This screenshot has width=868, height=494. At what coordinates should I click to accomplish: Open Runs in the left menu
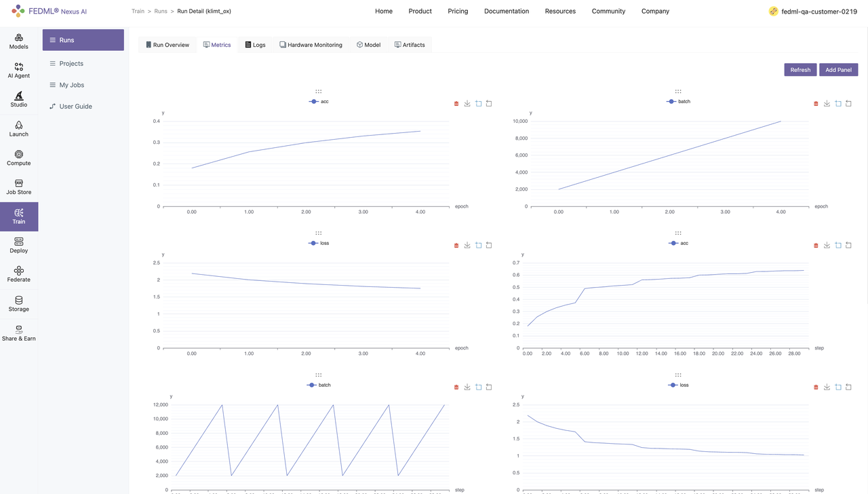(x=83, y=40)
